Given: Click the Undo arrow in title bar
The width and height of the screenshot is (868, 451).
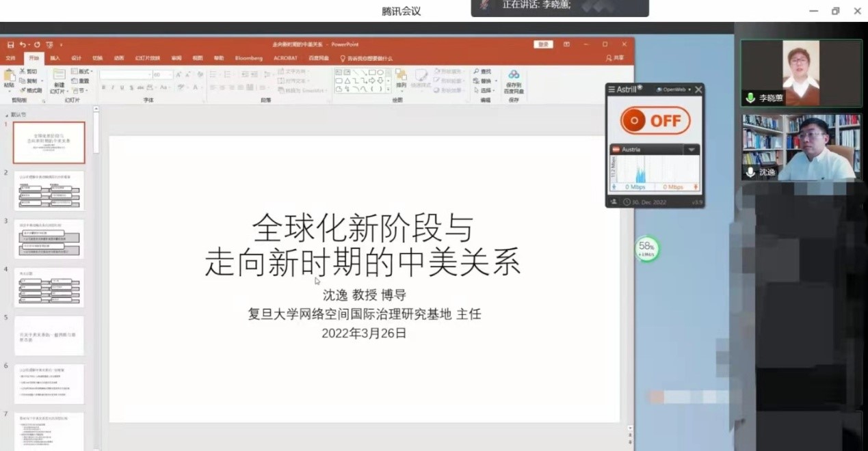Looking at the screenshot, I should tap(23, 44).
